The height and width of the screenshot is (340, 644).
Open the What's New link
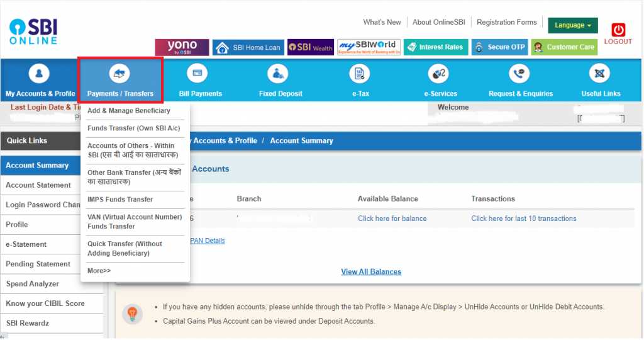pyautogui.click(x=382, y=22)
